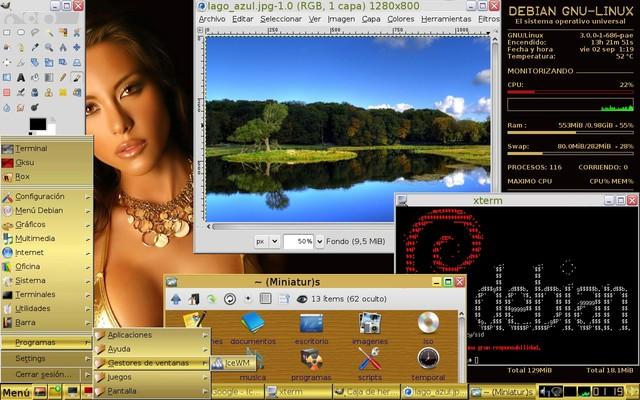
Task: Click the circular rescan icon in Rox toolbar
Action: (230, 299)
